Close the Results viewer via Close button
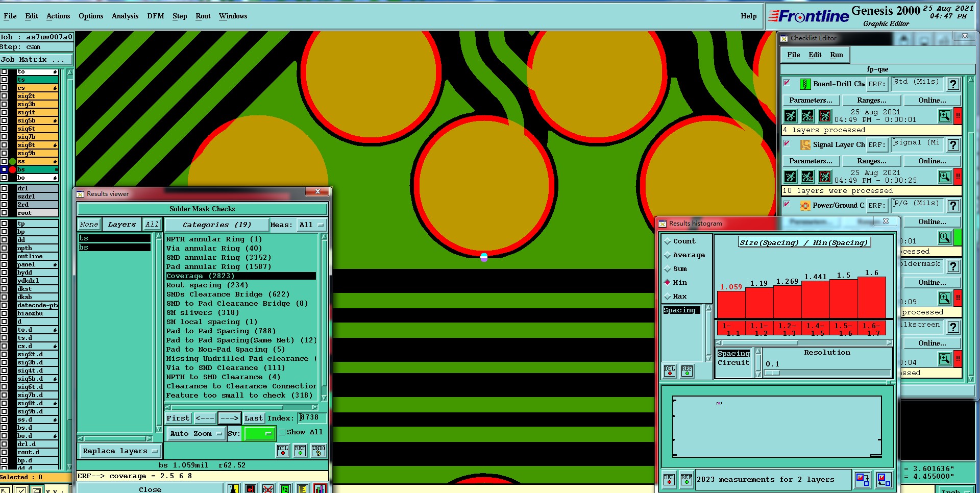This screenshot has height=493, width=980. [150, 489]
